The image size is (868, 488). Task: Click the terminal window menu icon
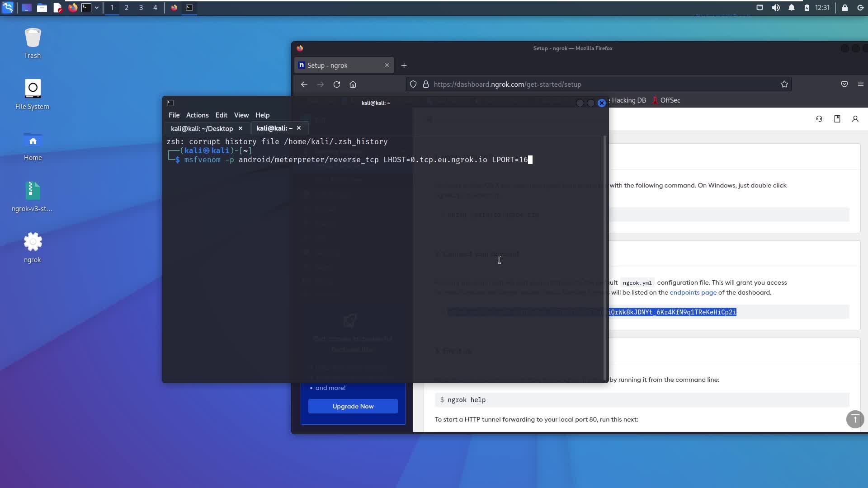point(170,103)
